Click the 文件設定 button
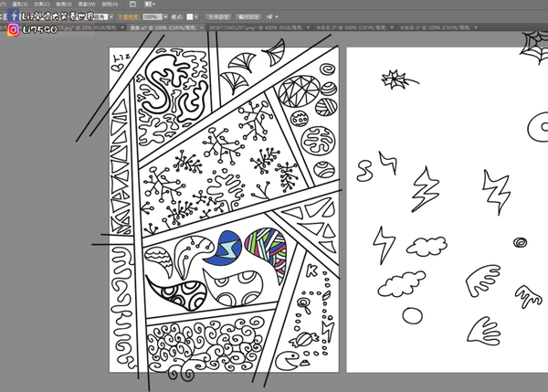This screenshot has height=392, width=548. (x=217, y=16)
